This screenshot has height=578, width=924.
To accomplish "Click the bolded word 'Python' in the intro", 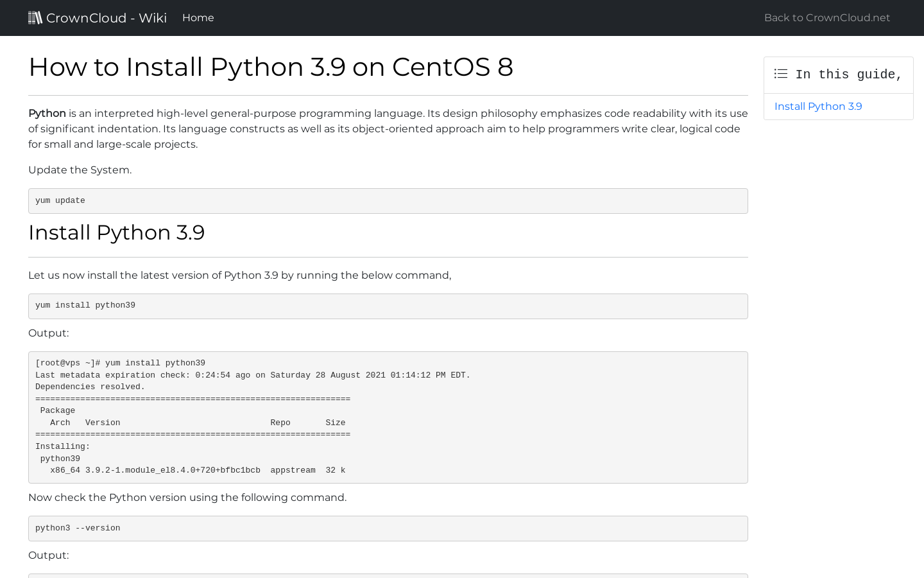I will pos(46,113).
